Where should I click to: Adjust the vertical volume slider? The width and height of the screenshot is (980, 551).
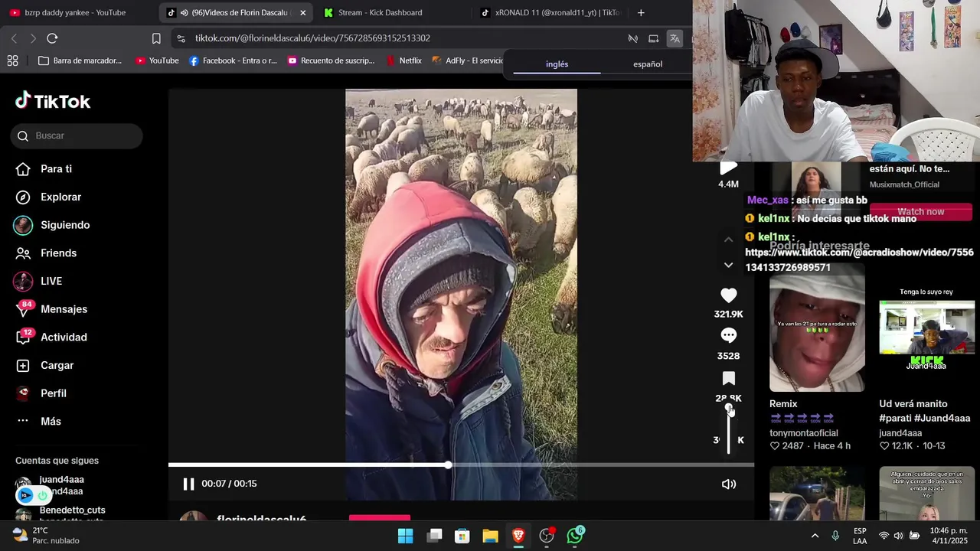[729, 430]
